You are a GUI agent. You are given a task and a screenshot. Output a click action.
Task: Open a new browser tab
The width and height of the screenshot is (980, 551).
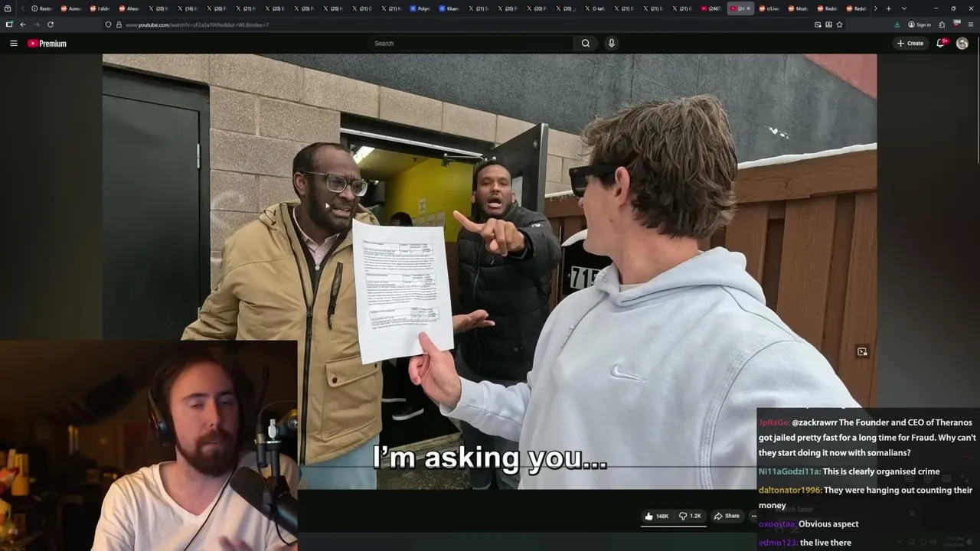[888, 8]
